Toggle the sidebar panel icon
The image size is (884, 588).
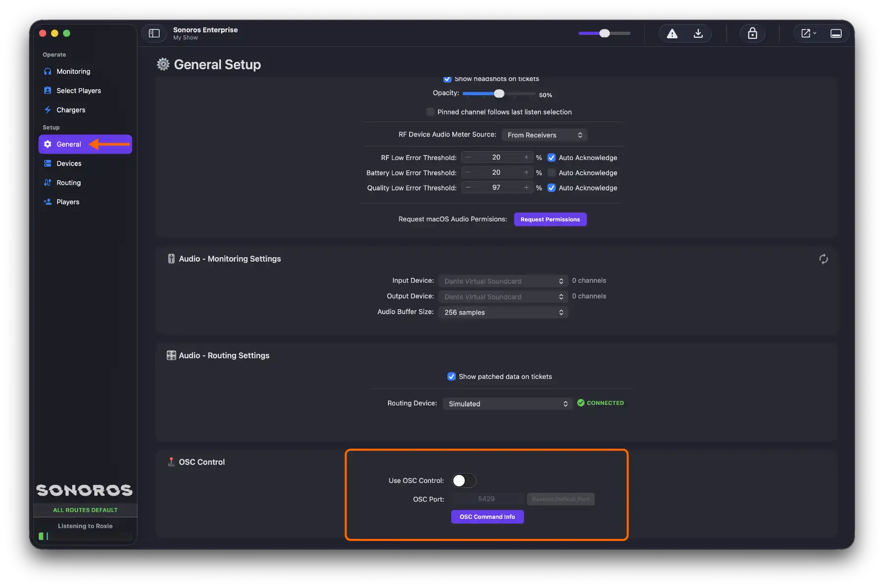click(x=154, y=33)
